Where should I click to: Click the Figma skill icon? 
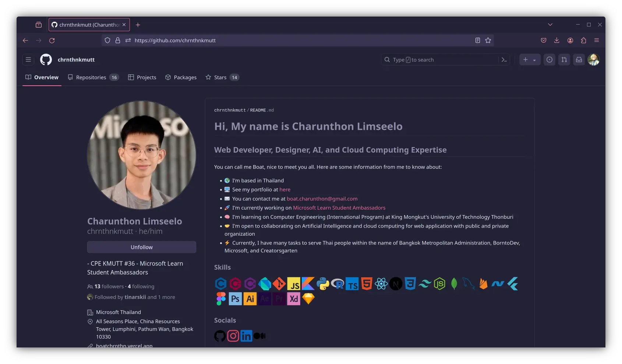point(221,299)
